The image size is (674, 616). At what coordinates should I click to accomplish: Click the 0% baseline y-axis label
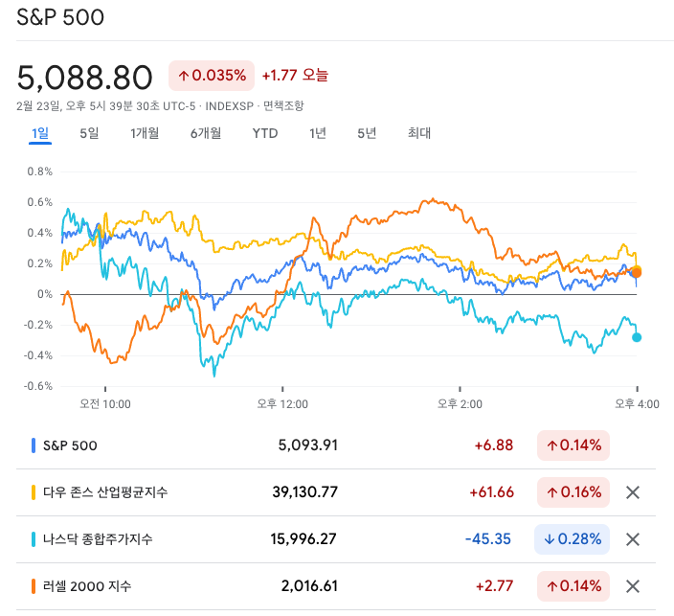(x=45, y=294)
